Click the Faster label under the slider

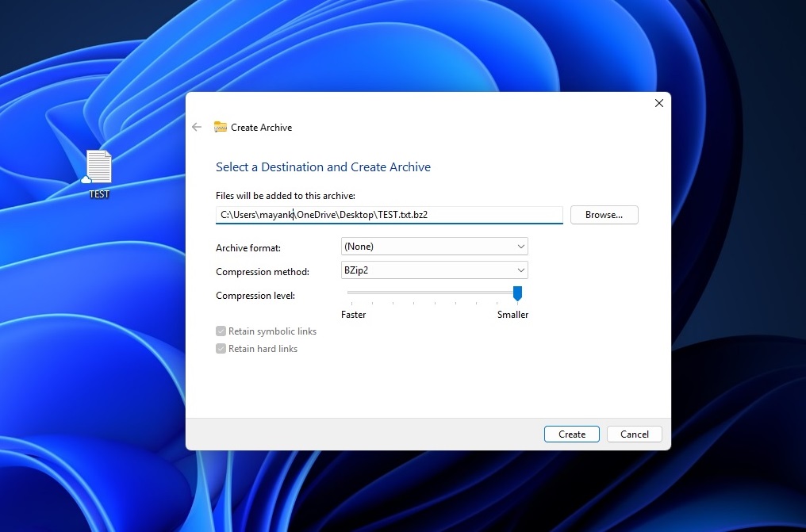(x=354, y=314)
